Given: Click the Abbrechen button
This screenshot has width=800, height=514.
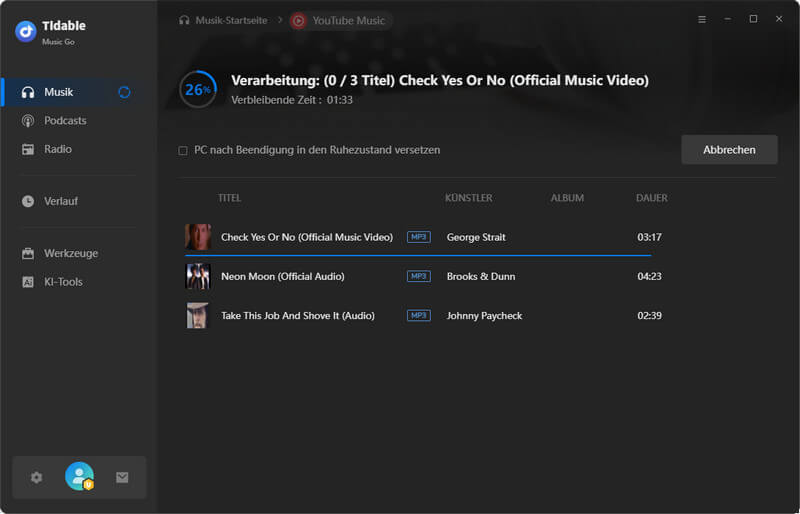Looking at the screenshot, I should click(x=729, y=150).
